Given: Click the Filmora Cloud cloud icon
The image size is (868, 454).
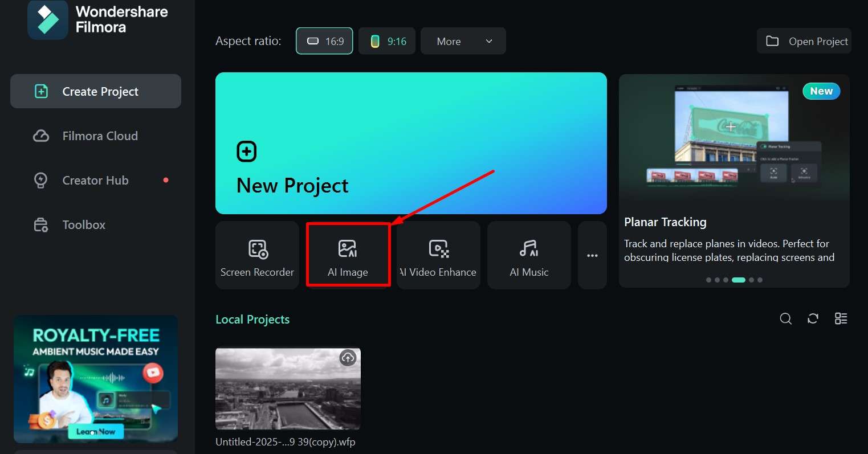Looking at the screenshot, I should (x=41, y=136).
